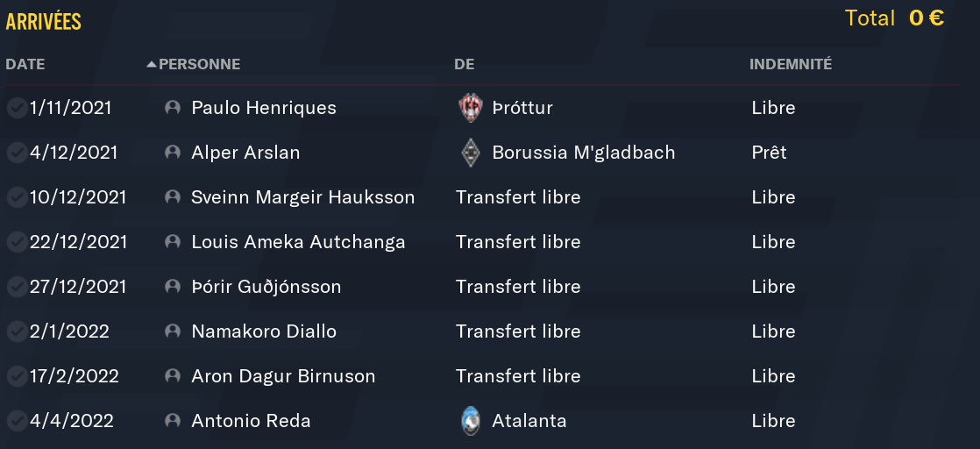Toggle the check mark for 1/11/2021 row

point(16,108)
